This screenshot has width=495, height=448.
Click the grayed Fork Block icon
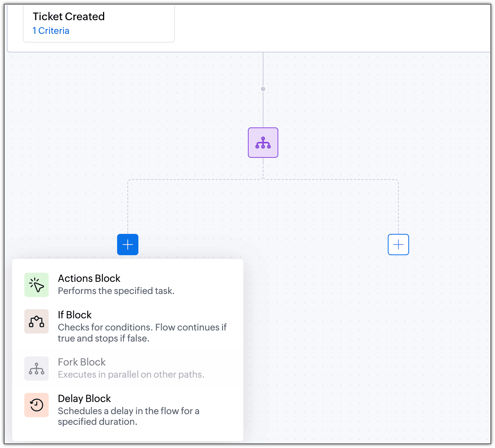point(36,369)
